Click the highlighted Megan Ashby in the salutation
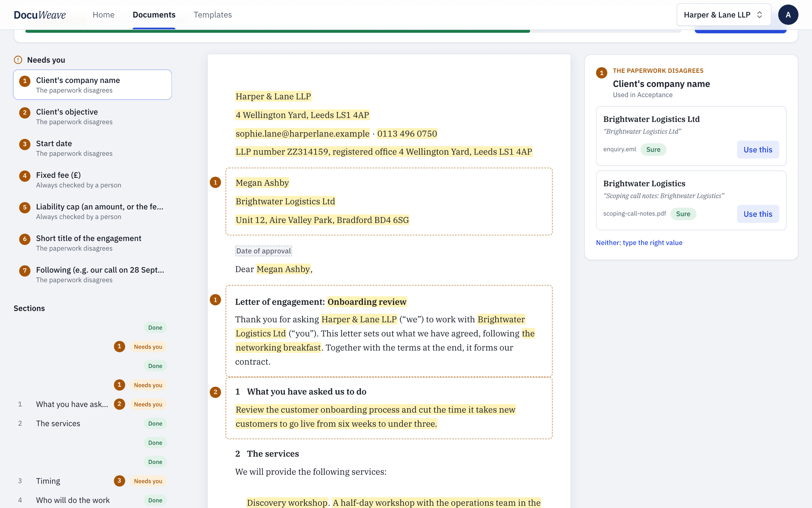Screen dimensions: 812x508 (283, 269)
